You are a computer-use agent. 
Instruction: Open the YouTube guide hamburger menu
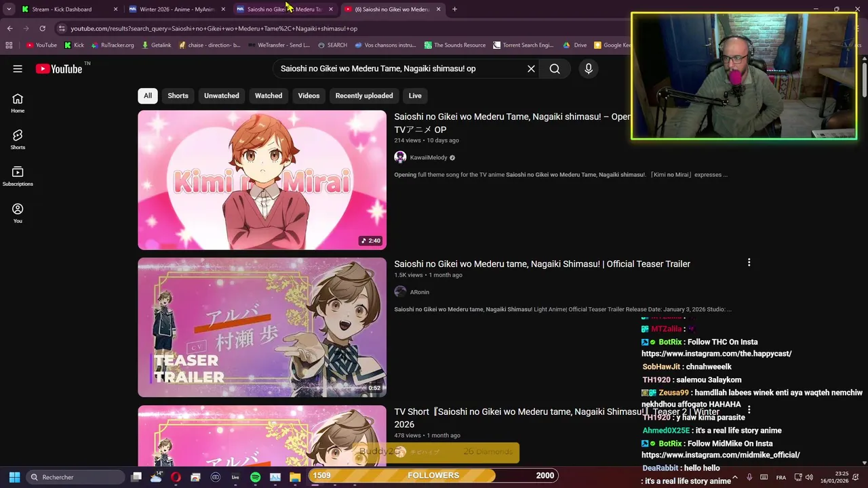pos(18,68)
